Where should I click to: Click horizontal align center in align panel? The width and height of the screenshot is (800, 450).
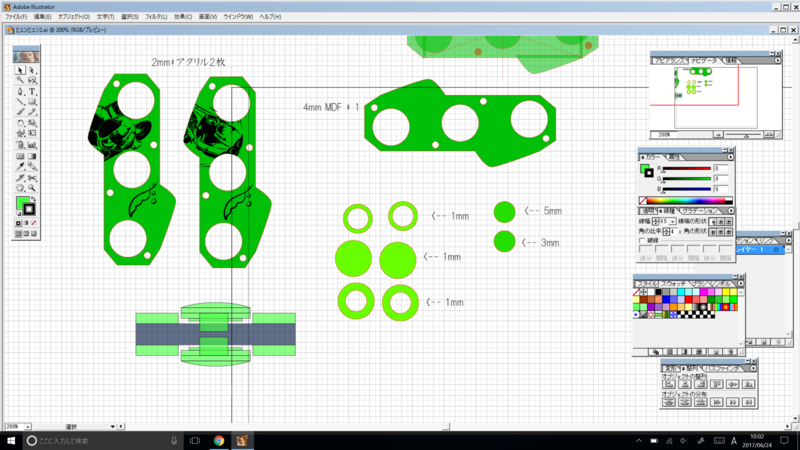685,384
